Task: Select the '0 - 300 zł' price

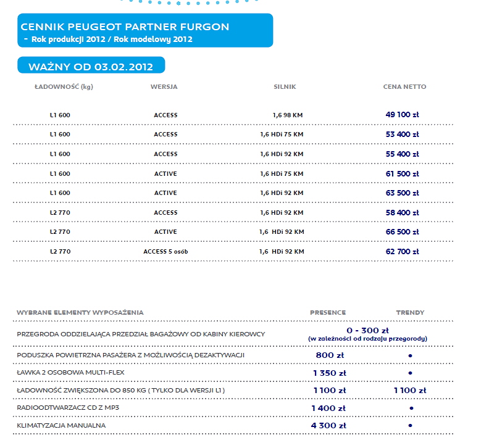Action: tap(367, 331)
